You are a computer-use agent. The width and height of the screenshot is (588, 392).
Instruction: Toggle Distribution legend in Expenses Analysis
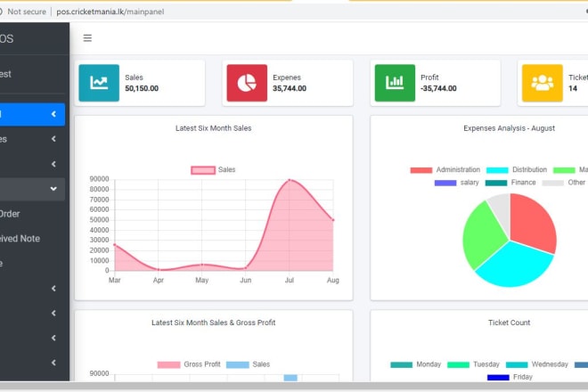click(517, 170)
